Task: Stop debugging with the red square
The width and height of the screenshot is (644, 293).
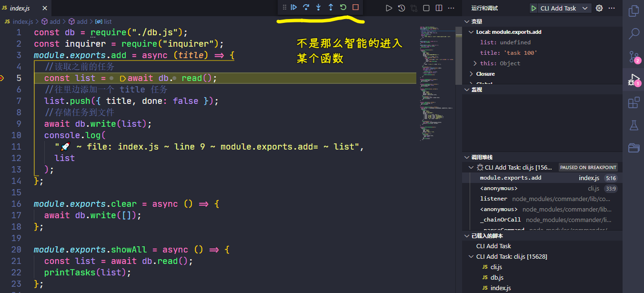Action: [x=355, y=7]
